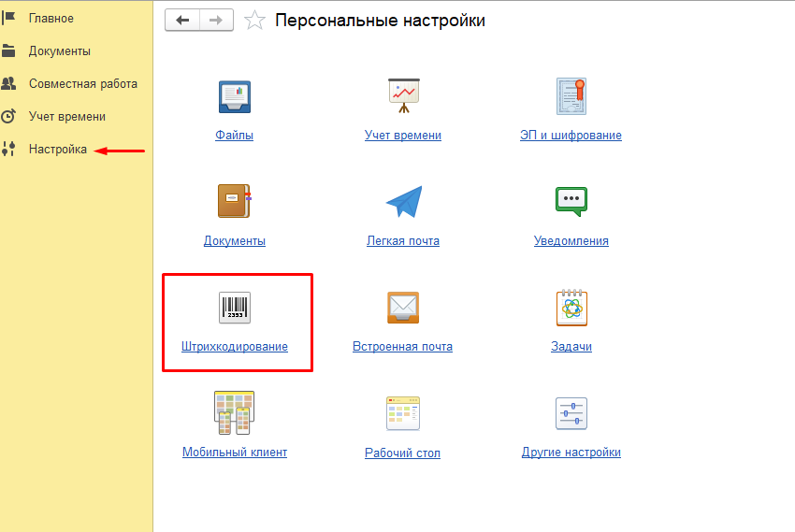This screenshot has height=532, width=795.
Task: Add page to favorites with star
Action: (x=254, y=21)
